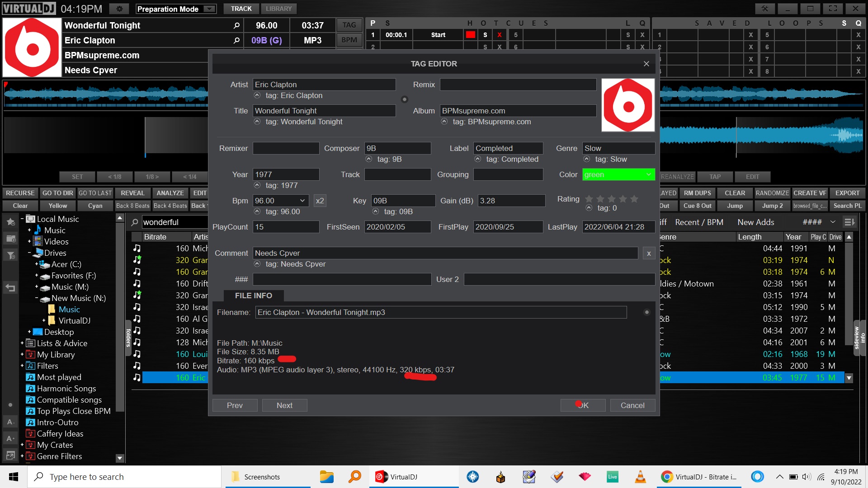
Task: Open Chrome VirtualDJ Bitrate window in taskbar
Action: [698, 477]
